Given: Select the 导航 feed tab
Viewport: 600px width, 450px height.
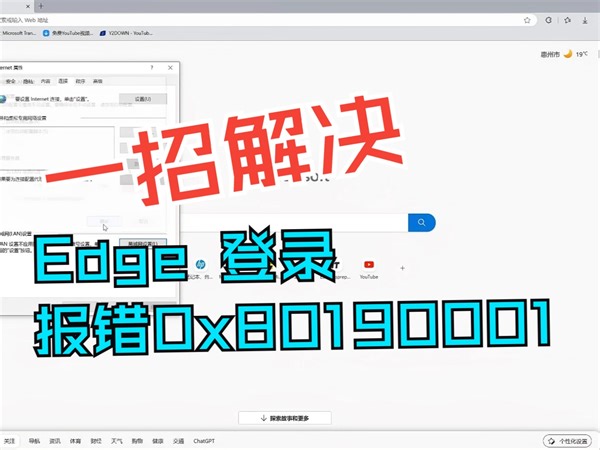Looking at the screenshot, I should (x=34, y=441).
